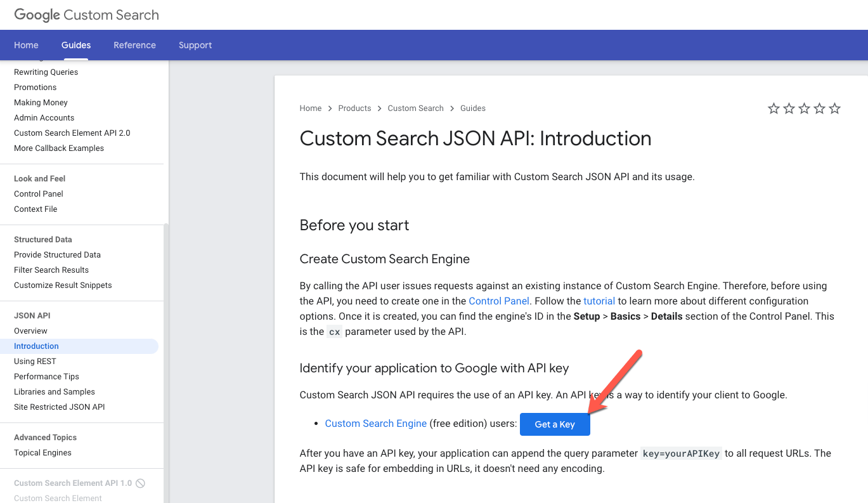868x503 pixels.
Task: Click the Custom Search Element API 1.0 heading
Action: click(73, 483)
